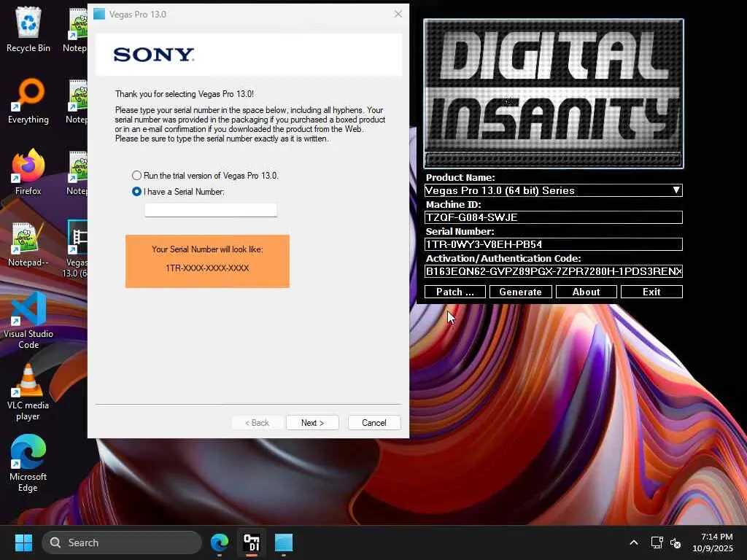The image size is (747, 560).
Task: Click the Vegas Pro title bar icon
Action: (99, 15)
